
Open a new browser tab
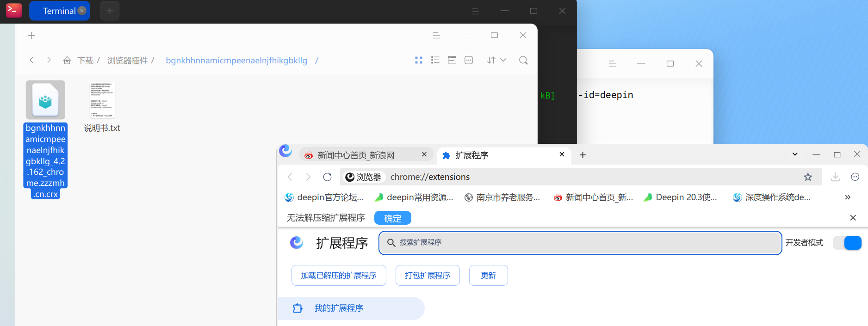click(x=583, y=155)
